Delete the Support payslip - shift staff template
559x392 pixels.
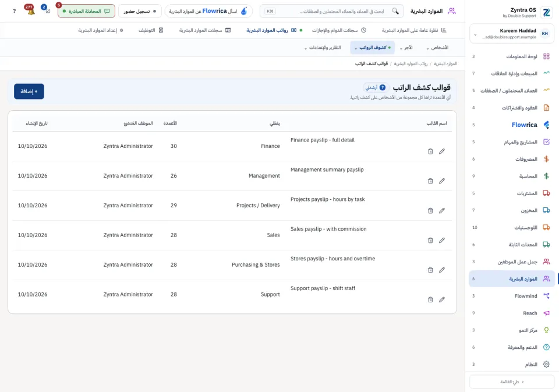pyautogui.click(x=430, y=299)
